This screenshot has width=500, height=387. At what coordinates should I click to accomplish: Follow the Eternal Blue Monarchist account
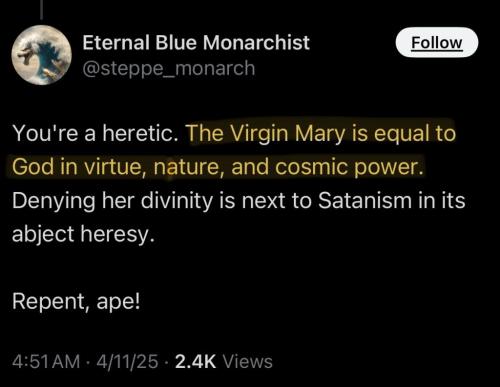[x=437, y=42]
